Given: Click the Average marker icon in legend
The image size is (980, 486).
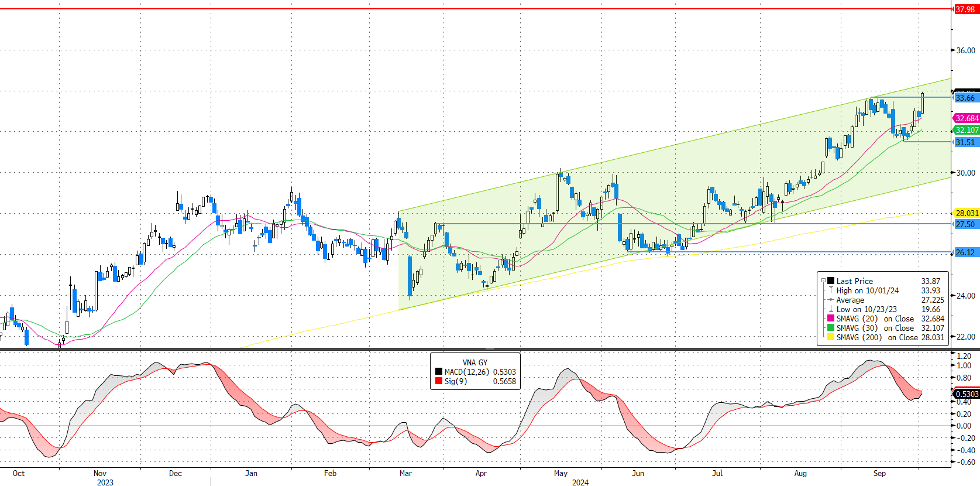Looking at the screenshot, I should point(831,300).
